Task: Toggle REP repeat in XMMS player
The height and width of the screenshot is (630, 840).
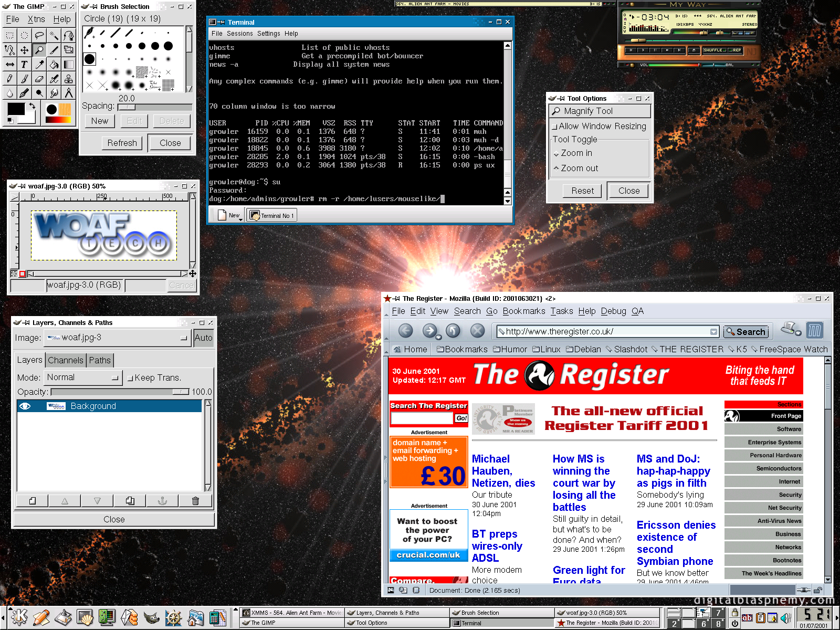Action: click(x=736, y=50)
